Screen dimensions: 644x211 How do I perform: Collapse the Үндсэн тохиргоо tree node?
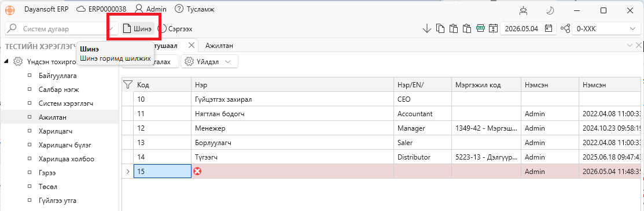tap(6, 62)
